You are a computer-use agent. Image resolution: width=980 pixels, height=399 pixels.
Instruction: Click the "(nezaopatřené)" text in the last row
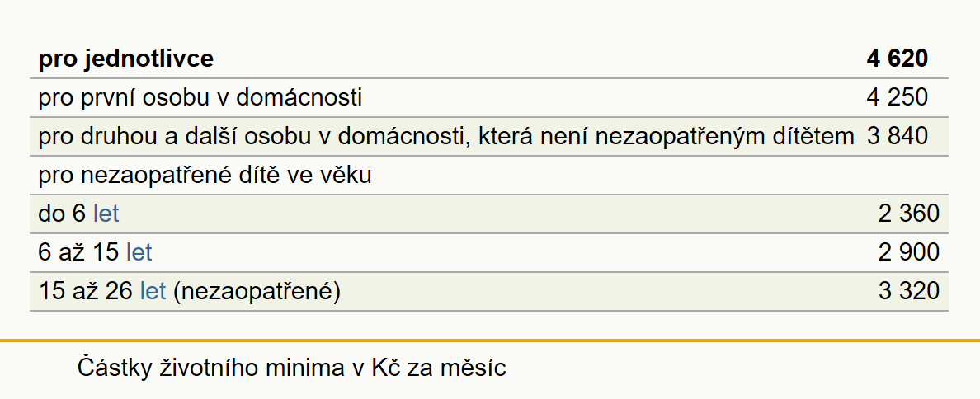click(257, 292)
